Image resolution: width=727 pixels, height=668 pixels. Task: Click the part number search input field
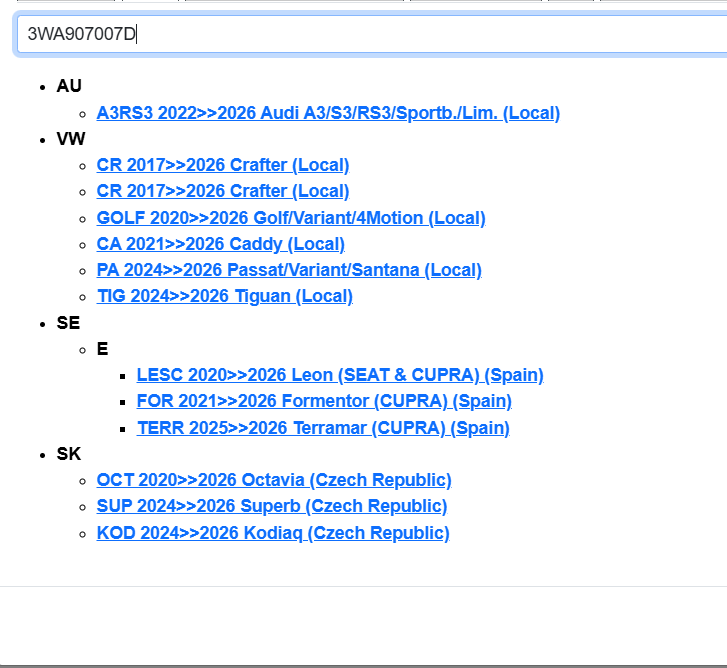click(x=370, y=34)
